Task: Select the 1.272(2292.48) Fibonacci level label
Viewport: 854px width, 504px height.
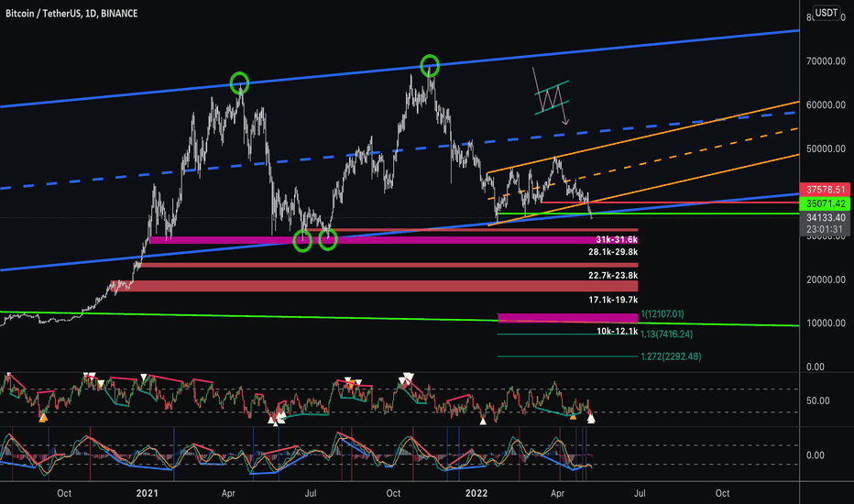Action: [671, 356]
